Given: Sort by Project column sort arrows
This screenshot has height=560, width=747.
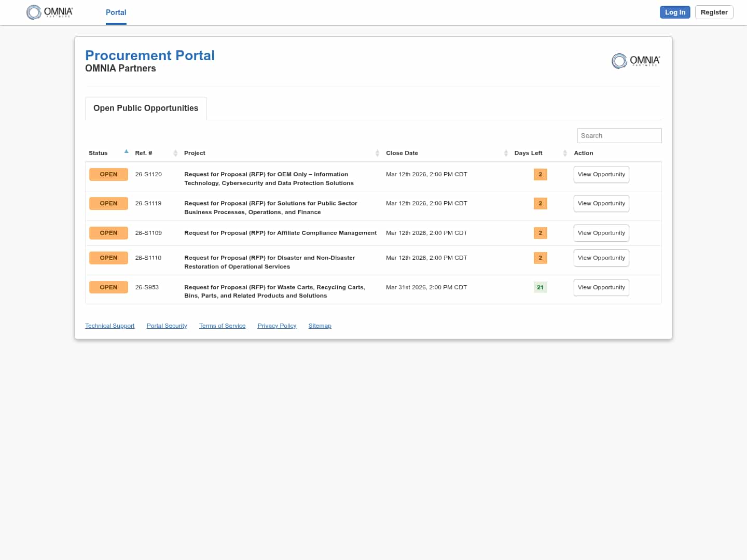Looking at the screenshot, I should click(x=377, y=153).
